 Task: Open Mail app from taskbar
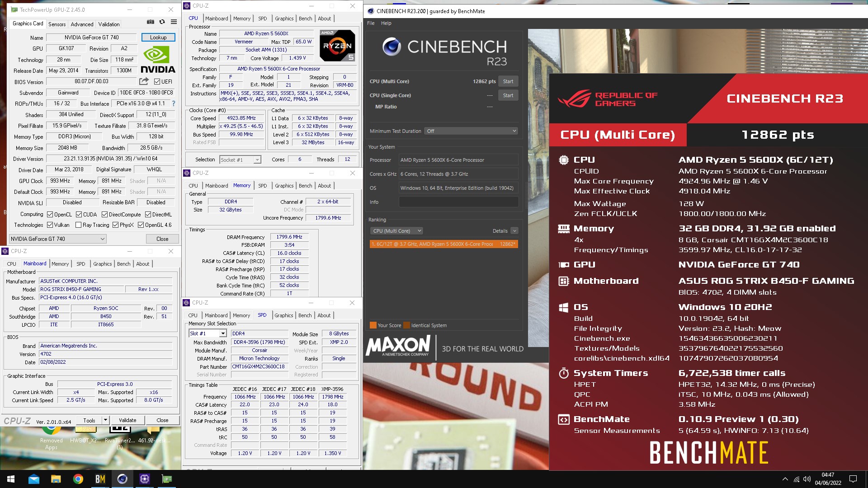[x=33, y=479]
